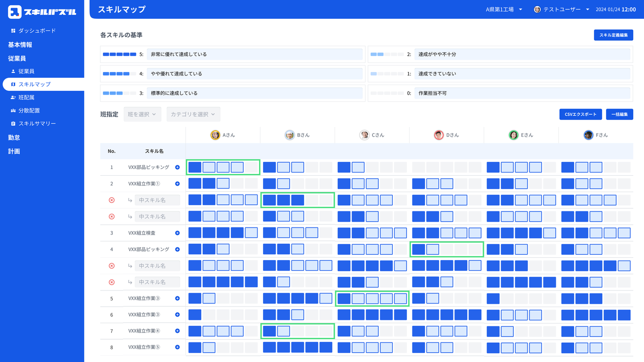644x362 pixels.
Task: Open the カテゴリを選択 dropdown
Action: click(193, 114)
